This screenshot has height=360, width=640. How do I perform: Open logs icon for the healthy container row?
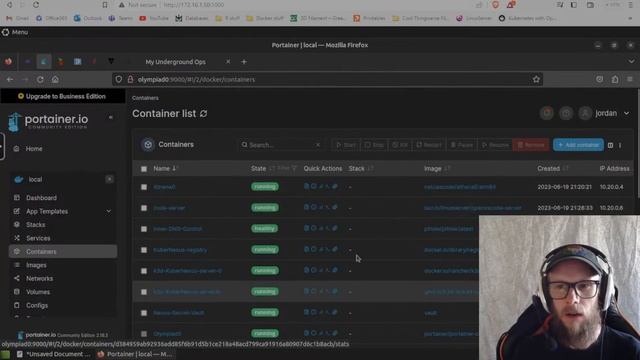[307, 228]
